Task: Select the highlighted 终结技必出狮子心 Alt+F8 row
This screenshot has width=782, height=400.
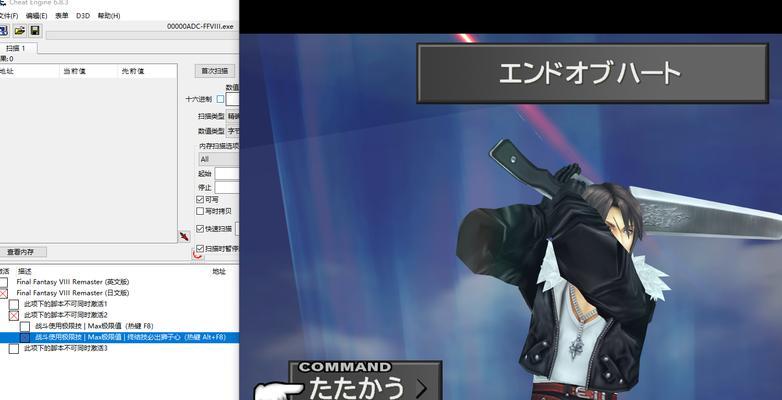Action: [x=120, y=338]
